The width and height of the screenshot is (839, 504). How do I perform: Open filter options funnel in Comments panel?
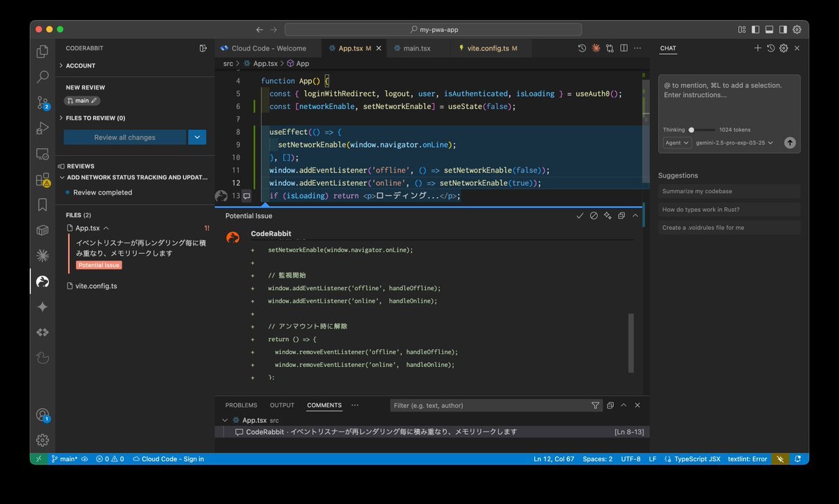595,405
